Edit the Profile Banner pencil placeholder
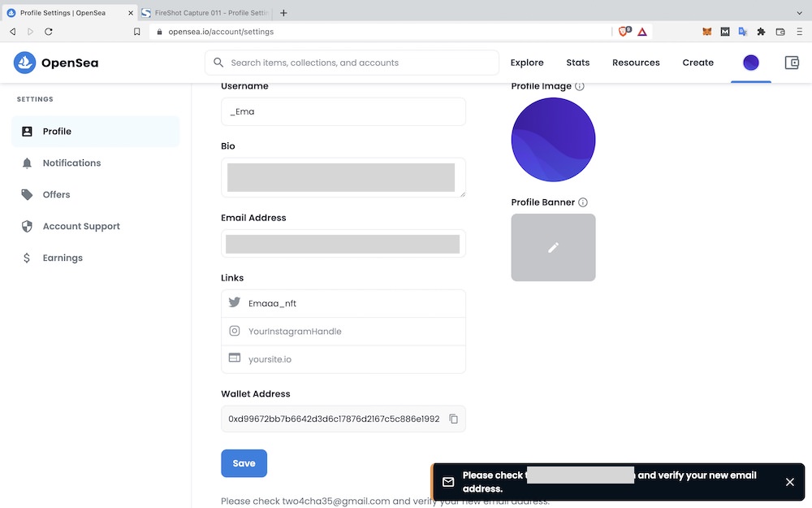The height and width of the screenshot is (508, 812). [x=553, y=248]
